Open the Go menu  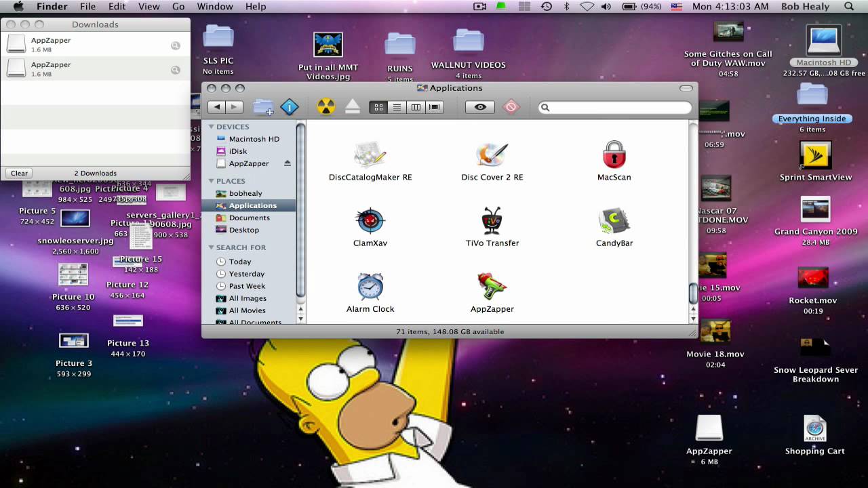point(178,6)
